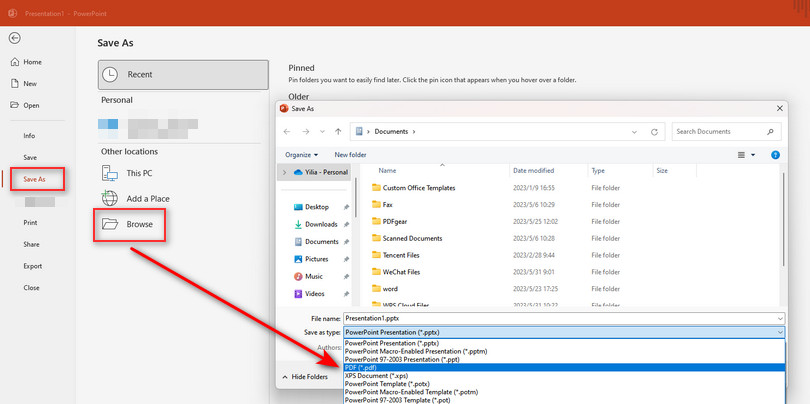Choose Save in the backstage sidebar

point(30,158)
